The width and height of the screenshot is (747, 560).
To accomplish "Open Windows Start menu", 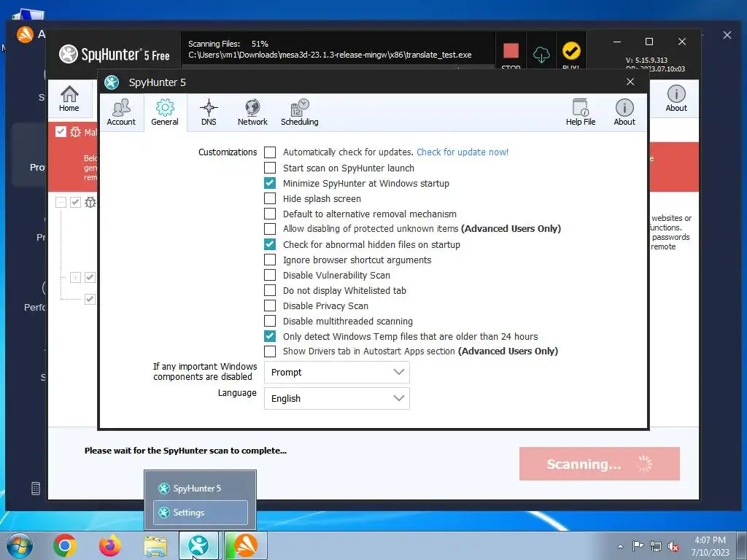I will tap(19, 545).
